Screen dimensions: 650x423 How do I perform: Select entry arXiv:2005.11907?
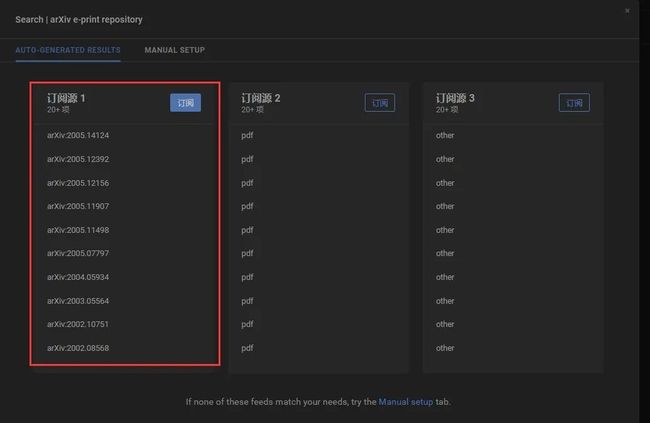coord(78,206)
